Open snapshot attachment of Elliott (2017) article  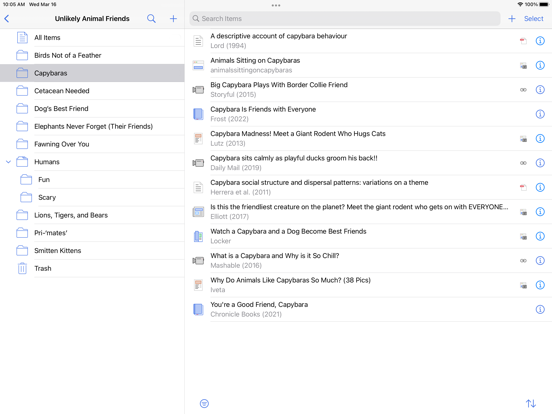[523, 212]
